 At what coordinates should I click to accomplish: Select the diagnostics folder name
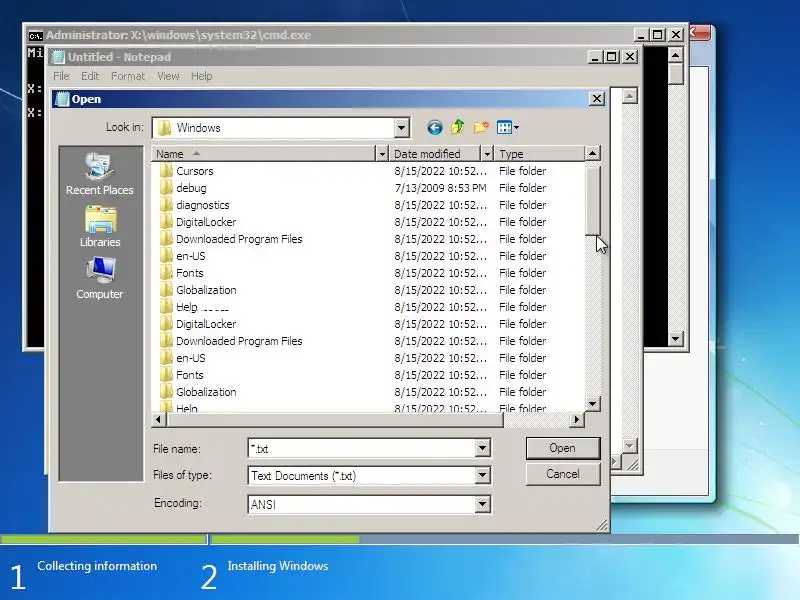pos(203,205)
